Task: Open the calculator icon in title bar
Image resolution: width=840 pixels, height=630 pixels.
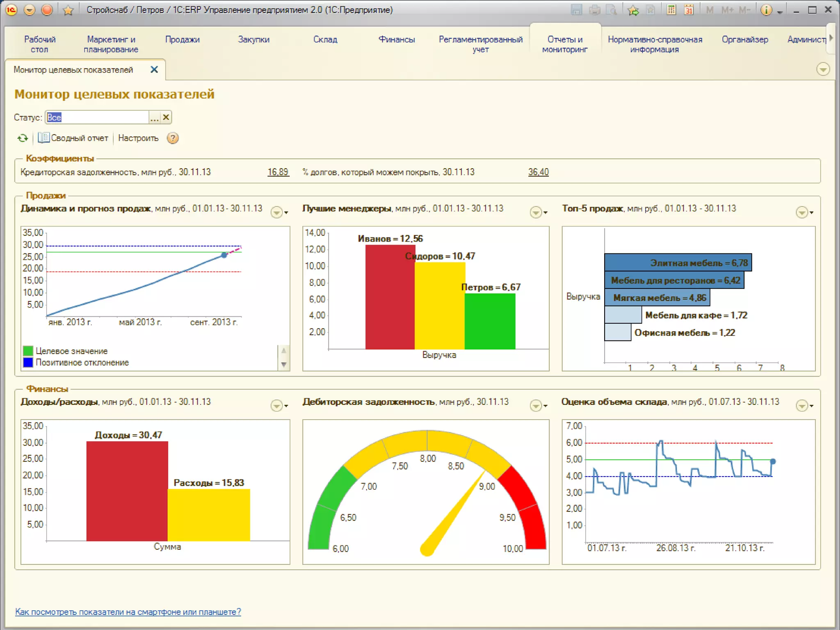Action: 671,10
